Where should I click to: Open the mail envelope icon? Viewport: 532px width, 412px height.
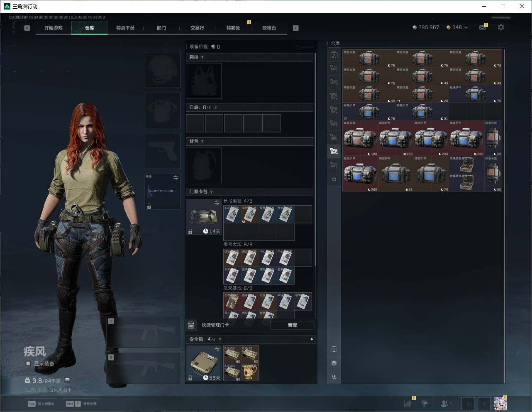point(483,27)
